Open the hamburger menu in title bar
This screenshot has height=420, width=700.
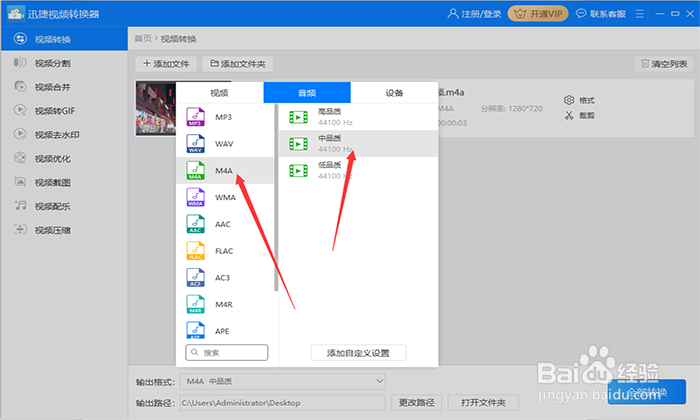coord(640,14)
